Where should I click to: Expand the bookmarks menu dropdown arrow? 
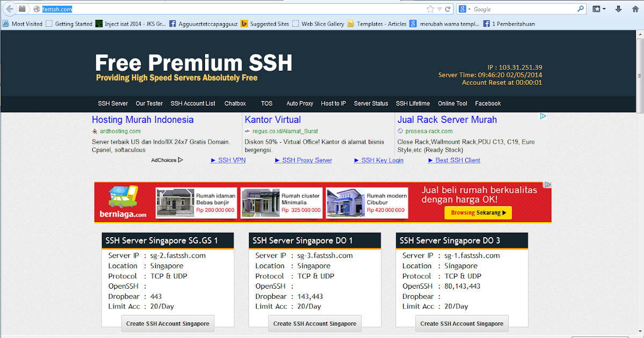point(604,9)
